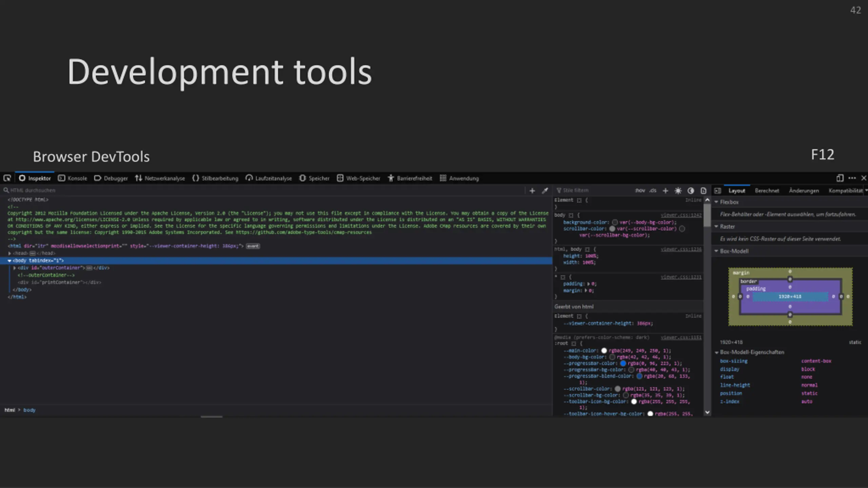The width and height of the screenshot is (868, 488).
Task: Focus the HTML durchsuchen search field
Action: point(264,190)
